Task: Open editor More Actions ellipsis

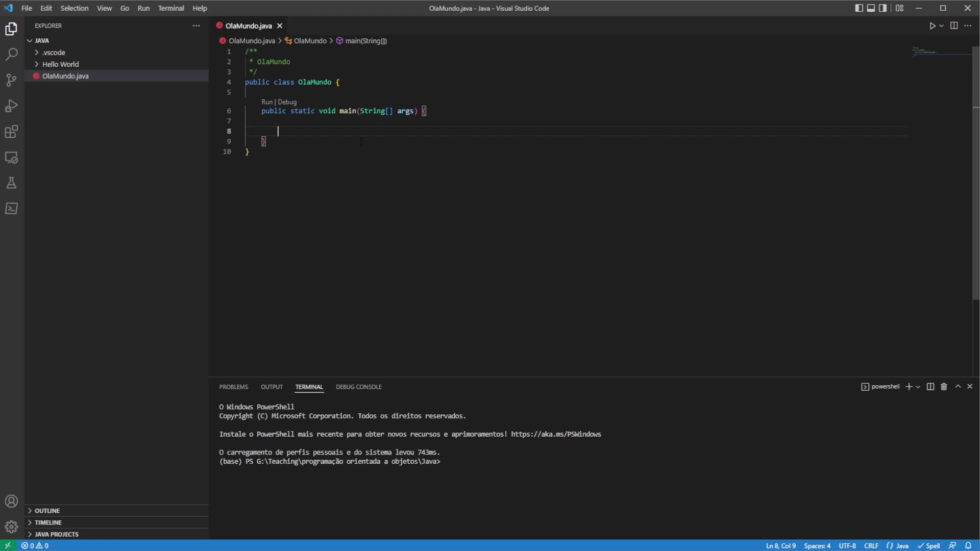Action: 968,26
